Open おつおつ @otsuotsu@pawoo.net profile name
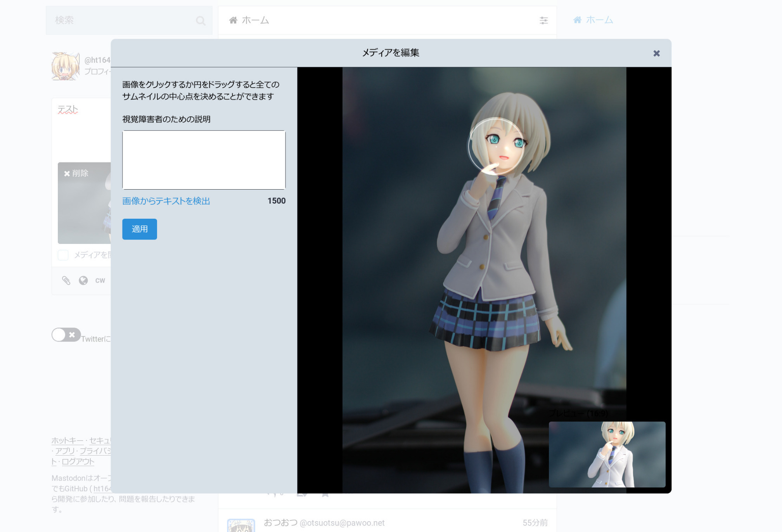The height and width of the screenshot is (532, 782). pyautogui.click(x=324, y=523)
